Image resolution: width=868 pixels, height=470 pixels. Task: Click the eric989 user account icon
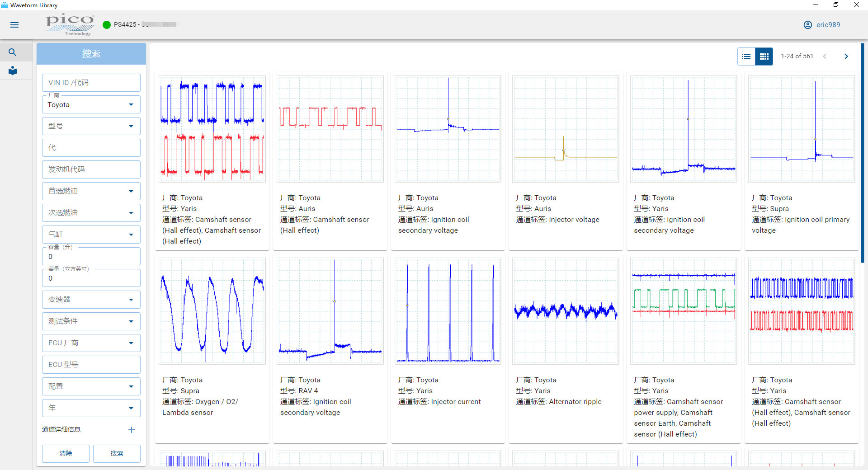pos(807,25)
